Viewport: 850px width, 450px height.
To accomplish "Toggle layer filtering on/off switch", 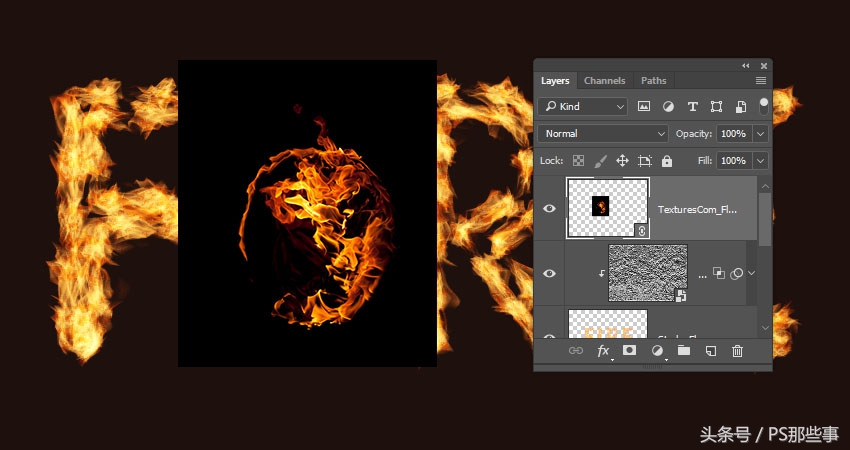I will tap(764, 106).
